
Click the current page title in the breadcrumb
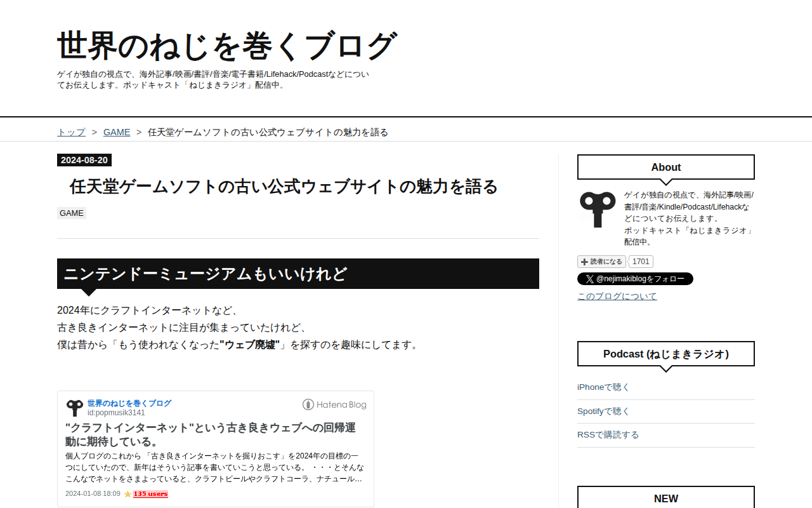click(268, 132)
